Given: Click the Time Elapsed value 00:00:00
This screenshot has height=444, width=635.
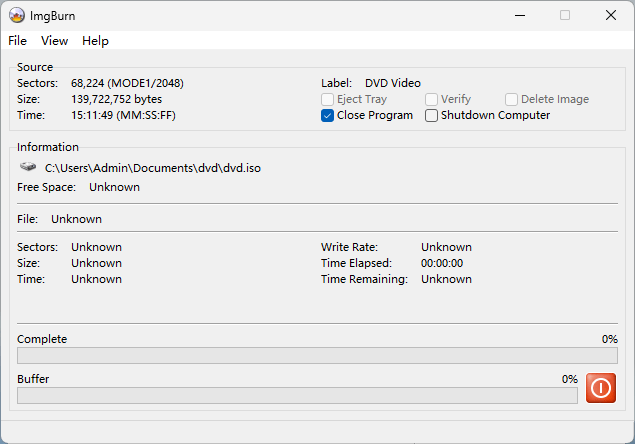Looking at the screenshot, I should click(442, 263).
